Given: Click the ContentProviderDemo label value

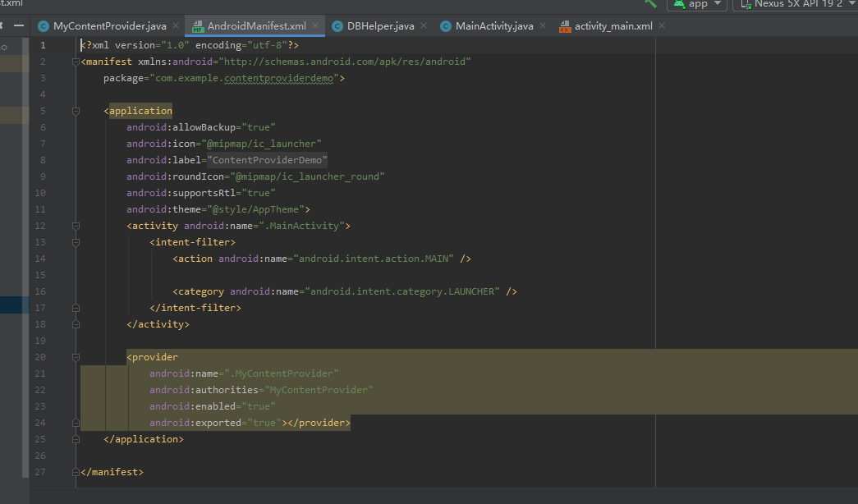Looking at the screenshot, I should click(267, 160).
